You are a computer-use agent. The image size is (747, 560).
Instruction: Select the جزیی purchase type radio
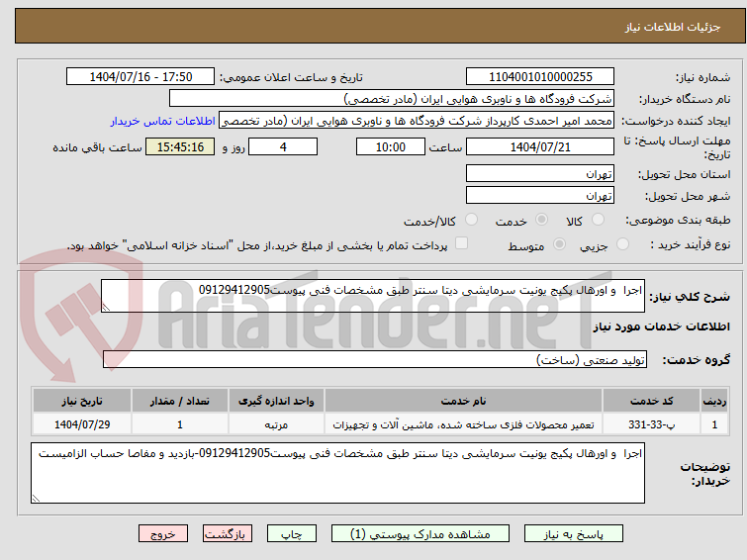click(622, 244)
